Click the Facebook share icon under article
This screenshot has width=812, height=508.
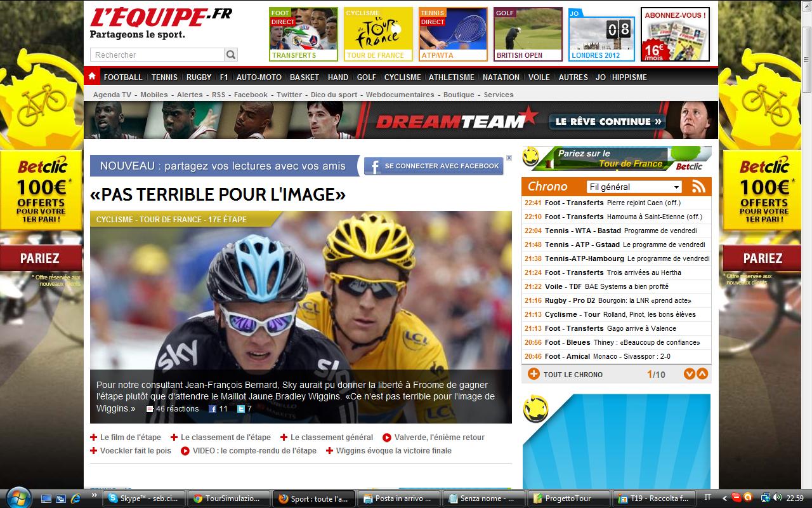pyautogui.click(x=213, y=409)
